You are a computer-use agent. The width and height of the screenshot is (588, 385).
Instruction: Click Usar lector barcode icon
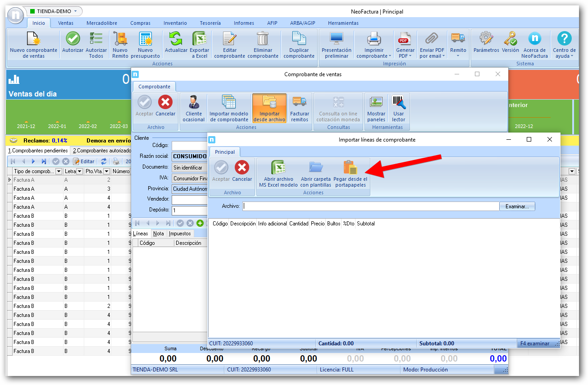coord(398,103)
